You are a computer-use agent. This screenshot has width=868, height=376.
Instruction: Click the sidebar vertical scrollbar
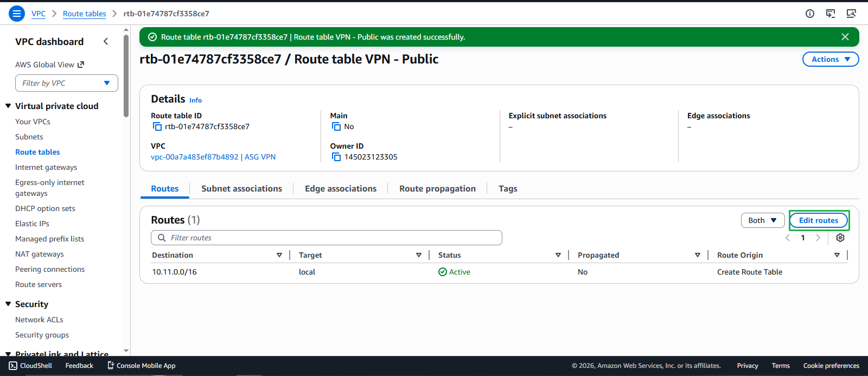click(126, 76)
